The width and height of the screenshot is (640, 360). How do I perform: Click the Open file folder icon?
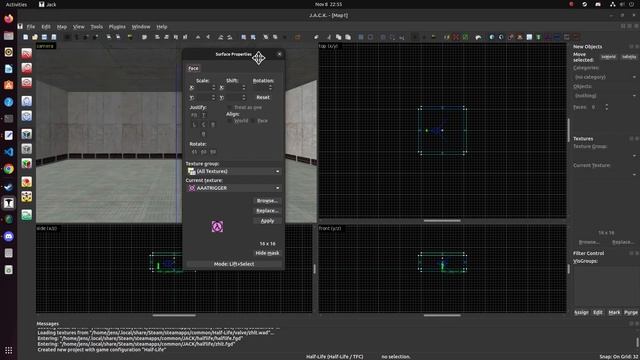35,37
